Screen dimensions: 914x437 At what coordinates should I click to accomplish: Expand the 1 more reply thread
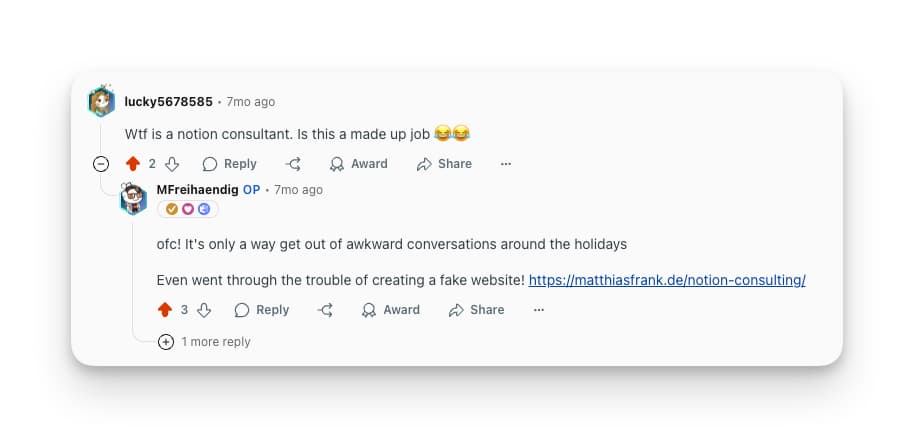coord(166,342)
